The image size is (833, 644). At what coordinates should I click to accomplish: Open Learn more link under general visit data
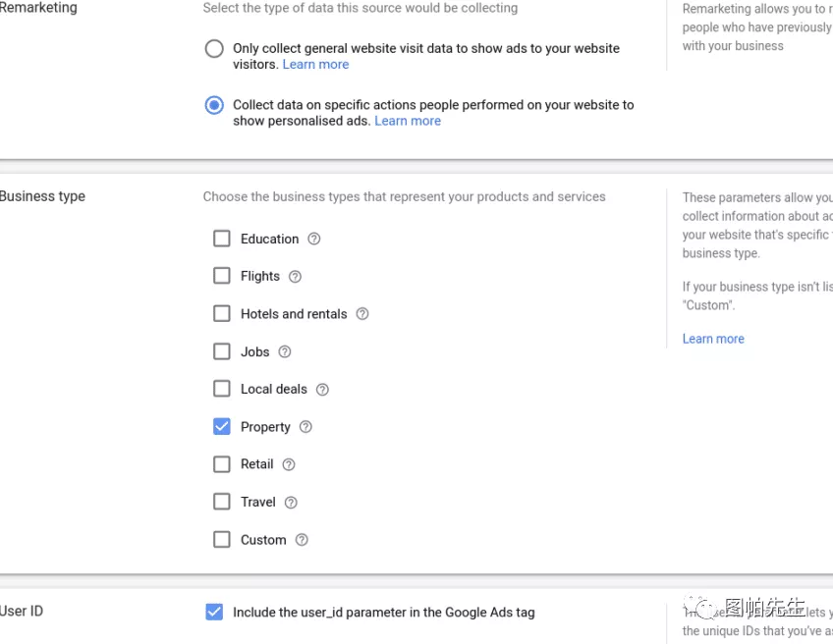[315, 65]
